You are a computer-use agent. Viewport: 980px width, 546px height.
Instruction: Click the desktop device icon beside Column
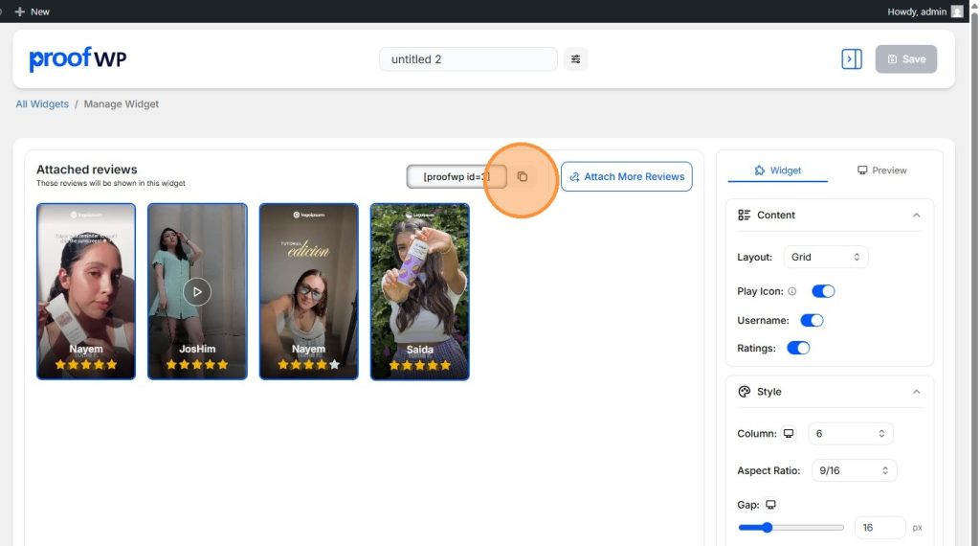coord(789,433)
